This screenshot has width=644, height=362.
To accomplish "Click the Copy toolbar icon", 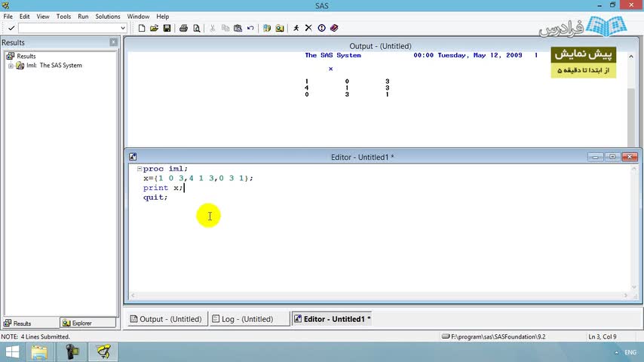I will (x=225, y=28).
